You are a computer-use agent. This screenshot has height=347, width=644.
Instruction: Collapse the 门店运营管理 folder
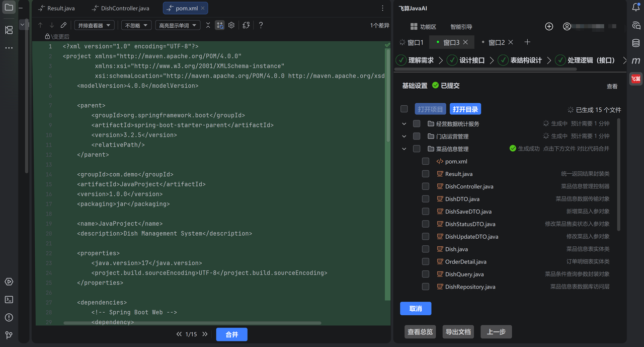404,136
